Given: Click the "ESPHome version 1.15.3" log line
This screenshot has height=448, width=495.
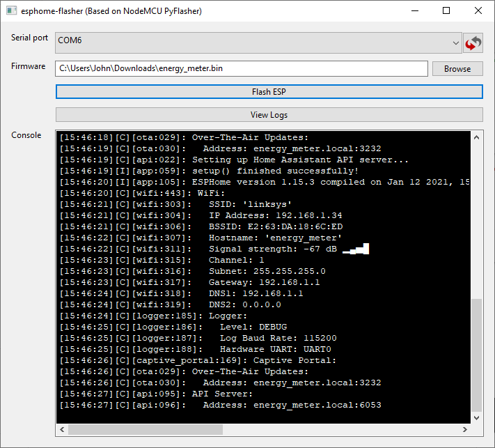Looking at the screenshot, I should tap(265, 182).
